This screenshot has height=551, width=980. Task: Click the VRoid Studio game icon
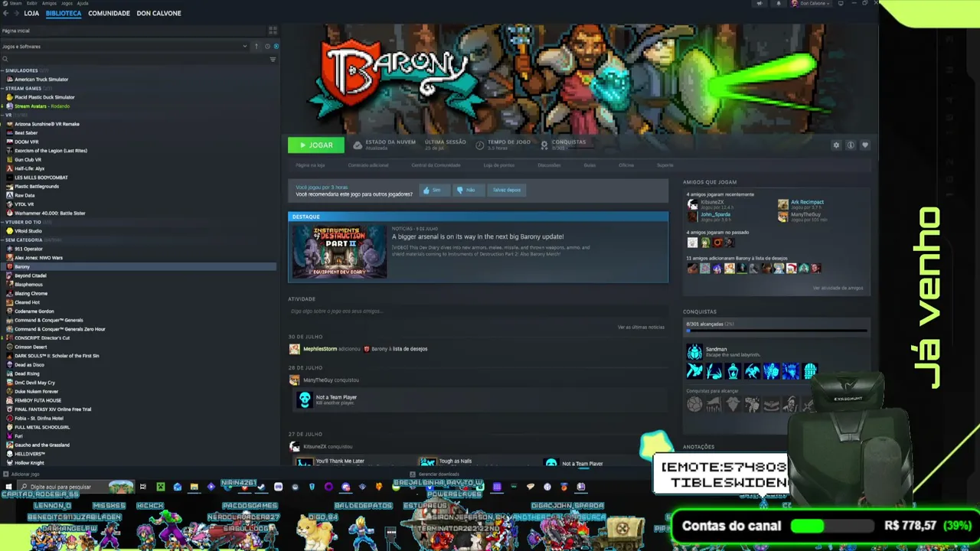click(9, 231)
